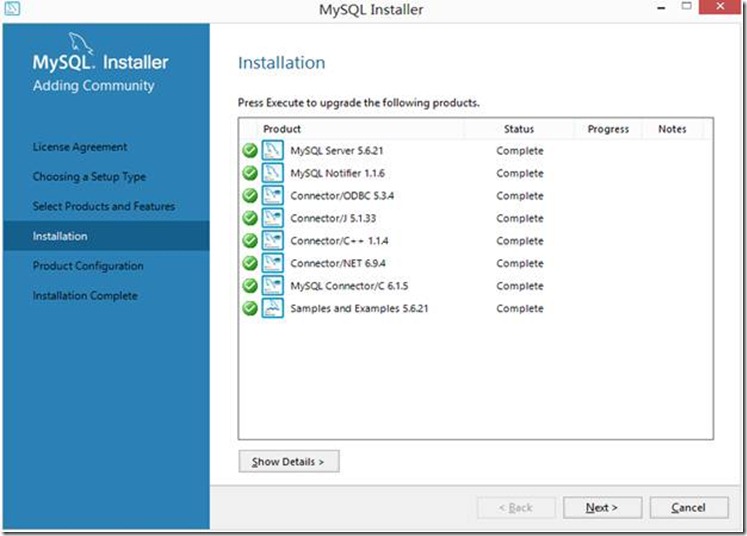Select the Connector/C++ 1.1.4 row name
Image resolution: width=747 pixels, height=536 pixels.
pos(339,241)
